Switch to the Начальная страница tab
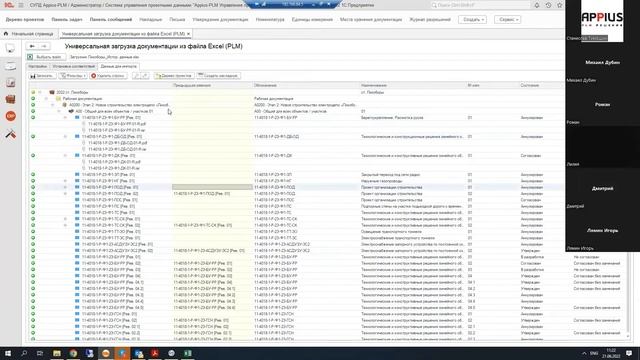This screenshot has width=640, height=360. [x=29, y=34]
